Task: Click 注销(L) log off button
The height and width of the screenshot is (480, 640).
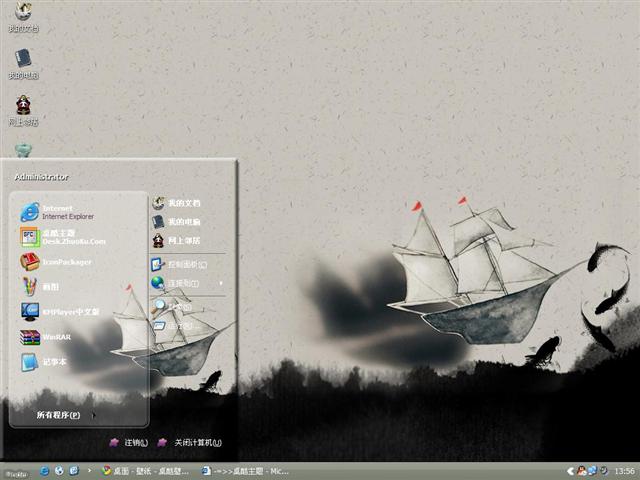Action: (129, 442)
